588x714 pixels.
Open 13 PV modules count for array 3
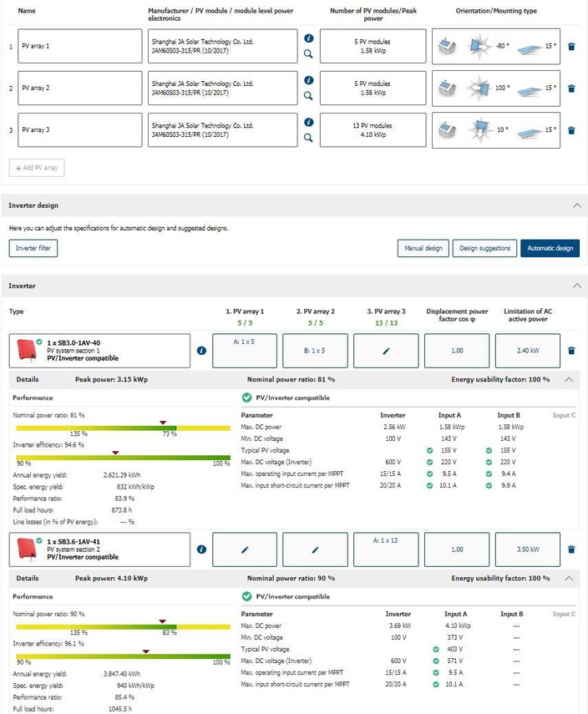tap(373, 129)
